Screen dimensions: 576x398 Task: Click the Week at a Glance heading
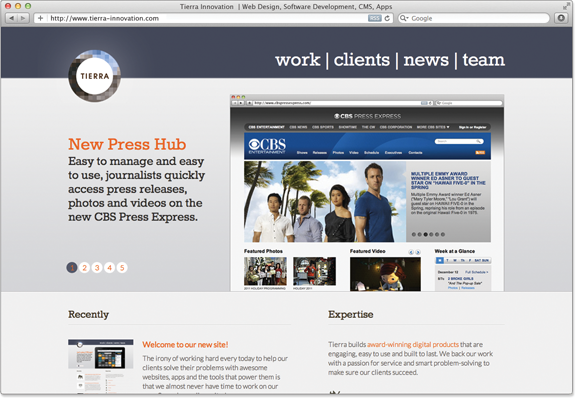point(455,251)
